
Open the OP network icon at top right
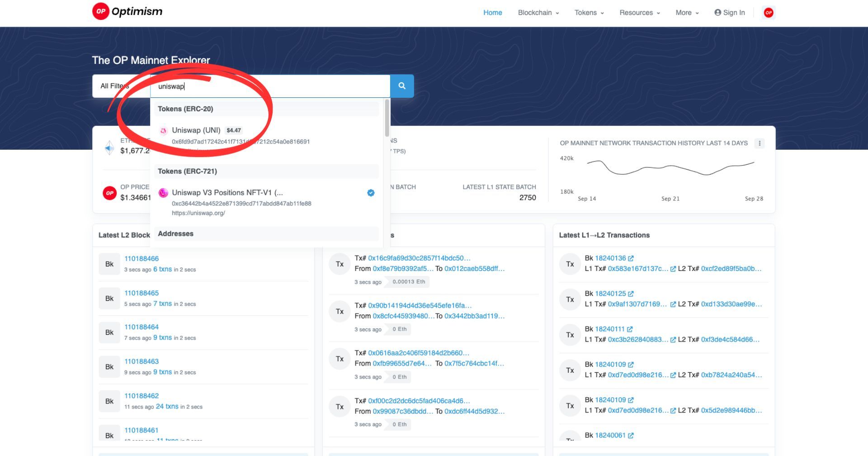[768, 13]
